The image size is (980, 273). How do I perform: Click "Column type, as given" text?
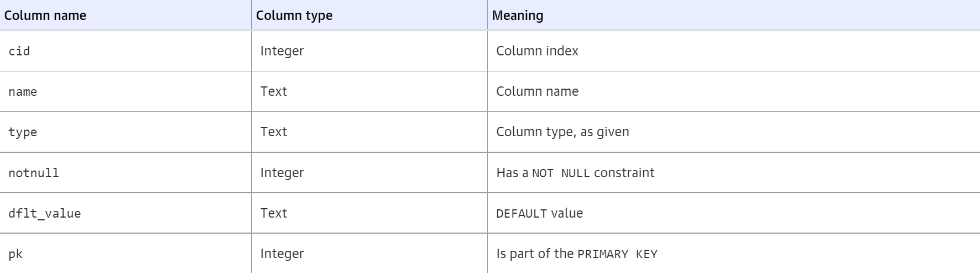(x=562, y=132)
